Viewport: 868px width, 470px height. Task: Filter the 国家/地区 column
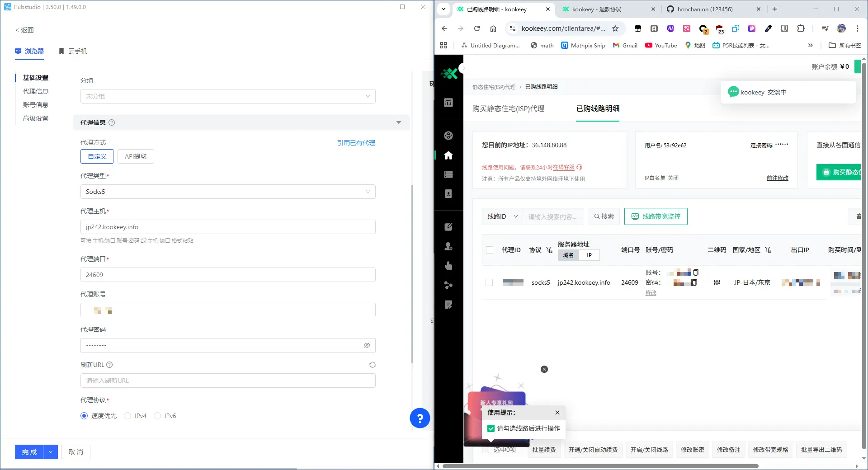(768, 250)
